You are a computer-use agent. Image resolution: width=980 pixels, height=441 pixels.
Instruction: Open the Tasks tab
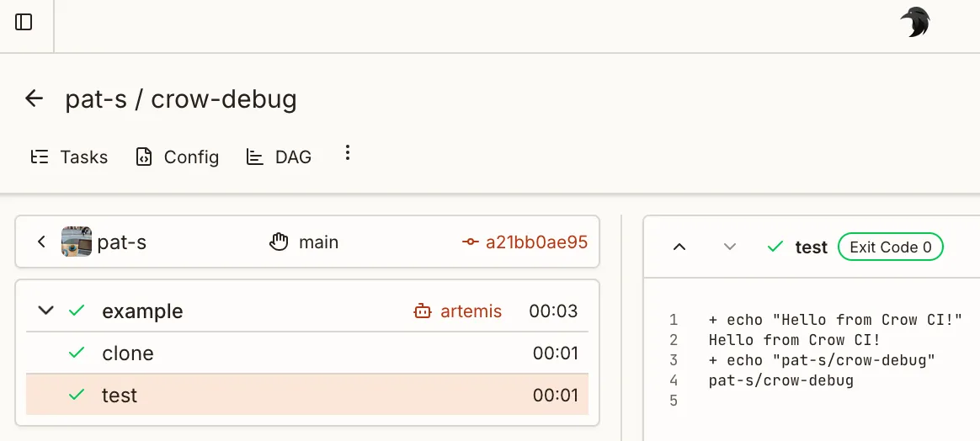coord(70,157)
